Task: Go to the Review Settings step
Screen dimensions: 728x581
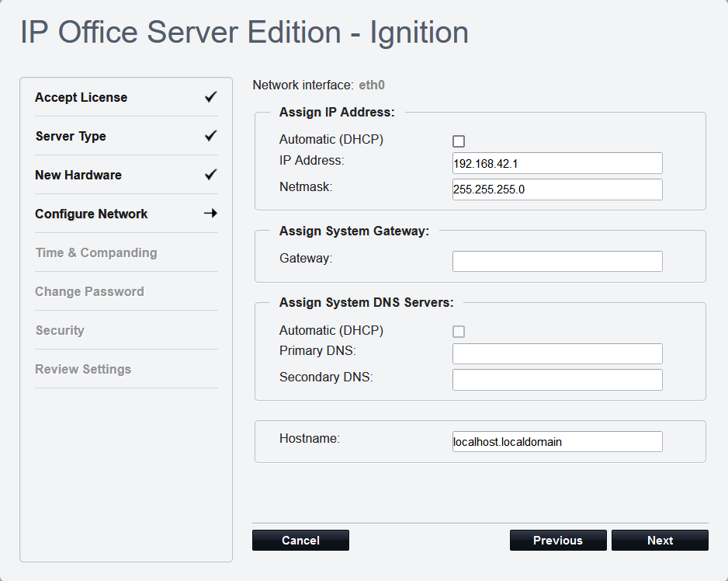Action: [x=83, y=369]
